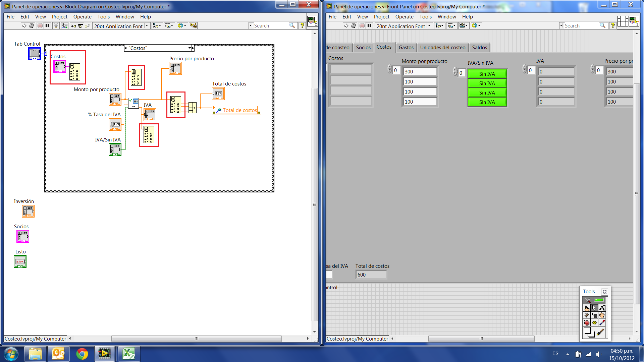Close the Tools palette window
The width and height of the screenshot is (644, 362).
604,292
